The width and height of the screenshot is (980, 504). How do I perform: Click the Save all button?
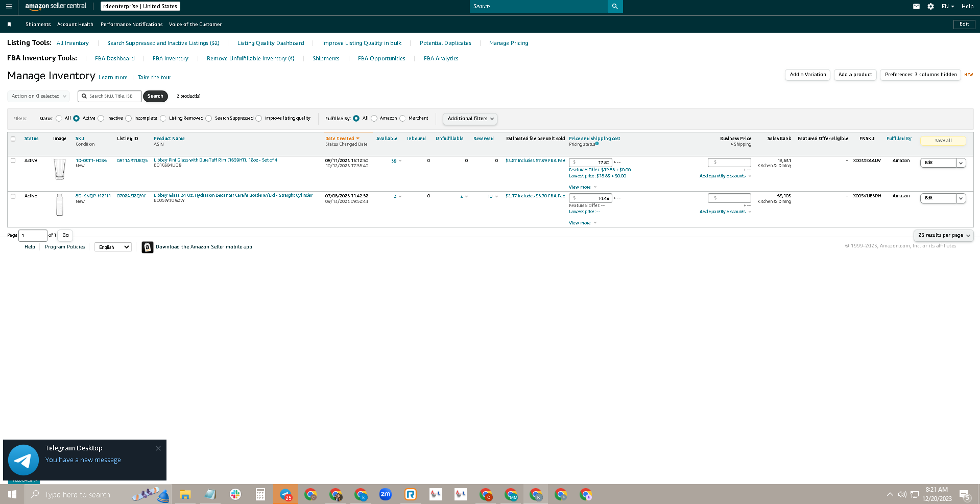[x=943, y=141]
